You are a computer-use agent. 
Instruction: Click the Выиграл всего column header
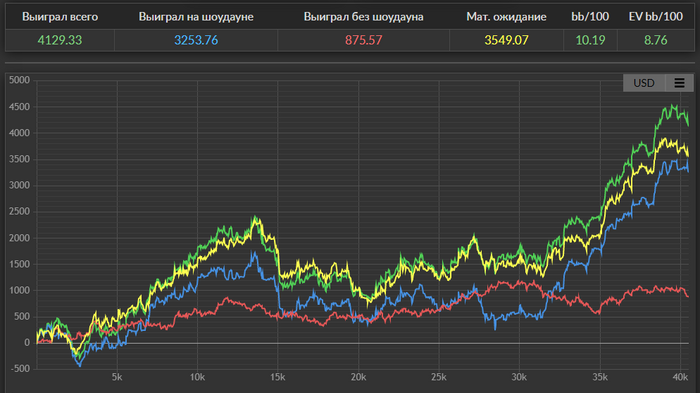coord(60,17)
